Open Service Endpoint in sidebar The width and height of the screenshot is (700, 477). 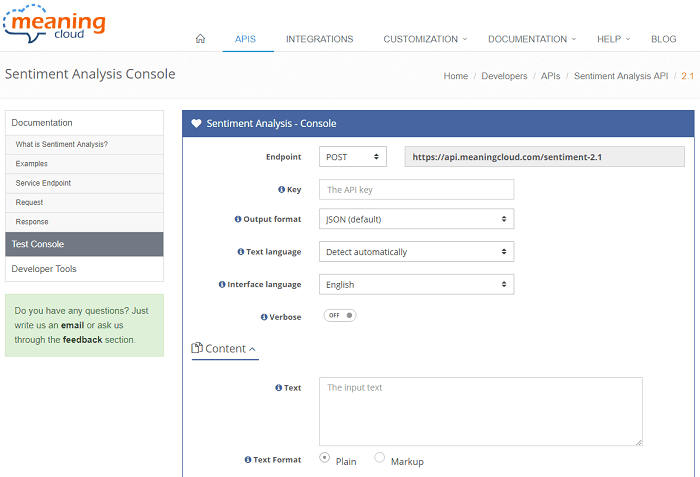84,183
